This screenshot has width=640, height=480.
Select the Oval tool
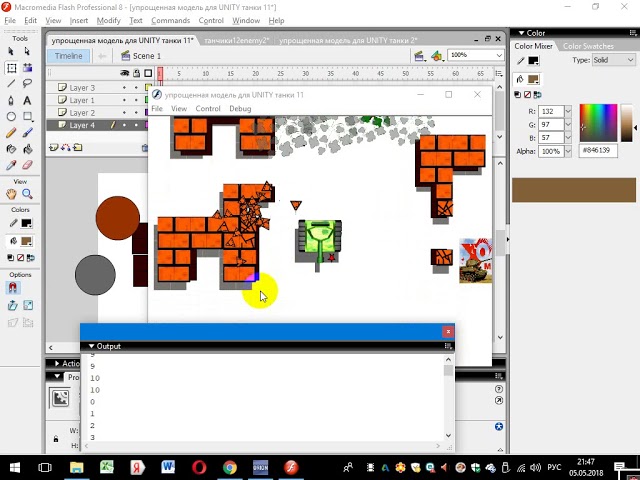pyautogui.click(x=11, y=117)
